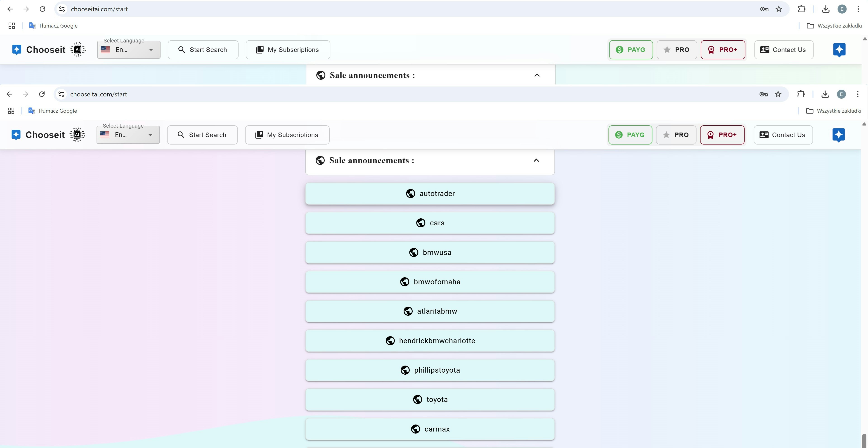Image resolution: width=868 pixels, height=448 pixels.
Task: Choose the PAYG plan button
Action: coord(630,135)
